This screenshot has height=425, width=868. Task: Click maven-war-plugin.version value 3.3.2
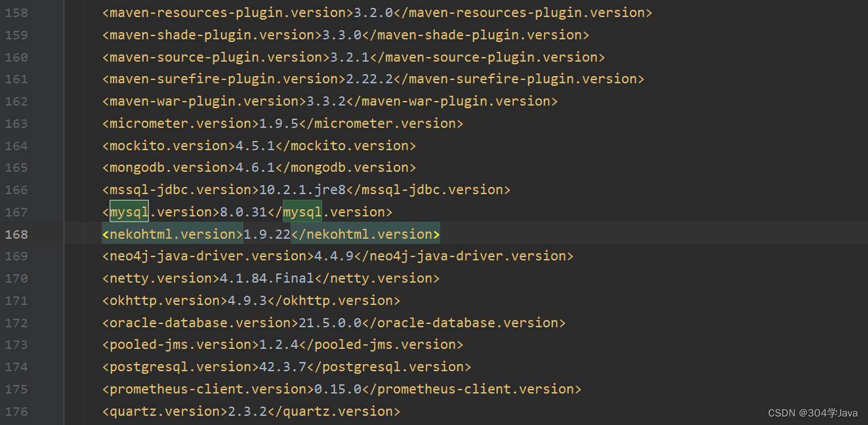(x=326, y=101)
